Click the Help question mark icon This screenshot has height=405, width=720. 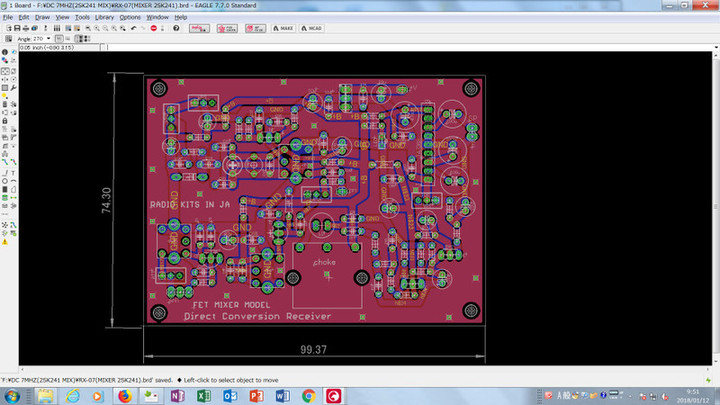pos(175,28)
